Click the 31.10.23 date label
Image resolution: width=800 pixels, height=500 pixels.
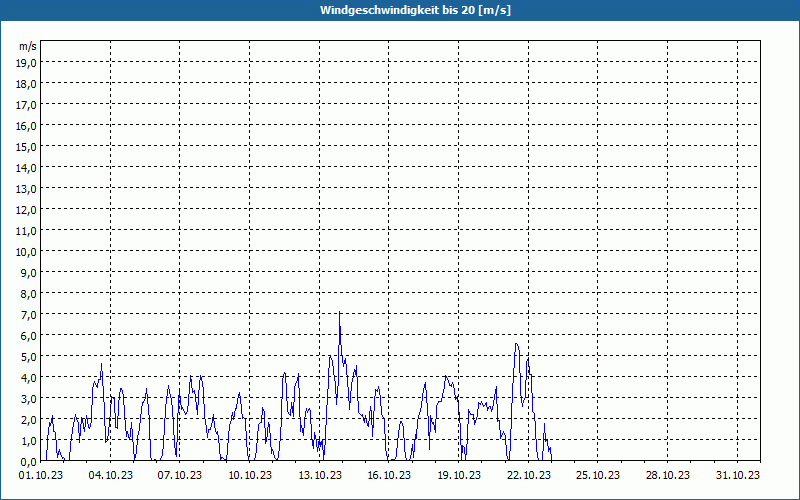click(x=738, y=476)
